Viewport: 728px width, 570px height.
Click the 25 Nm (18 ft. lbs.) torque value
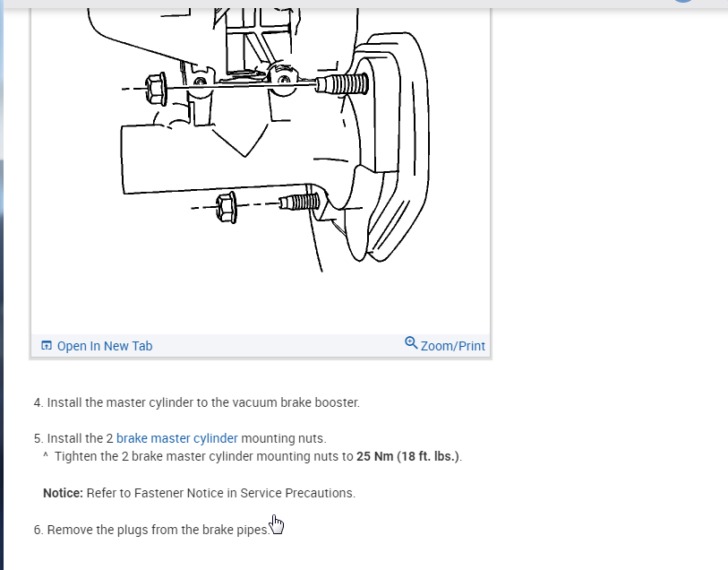tap(407, 457)
